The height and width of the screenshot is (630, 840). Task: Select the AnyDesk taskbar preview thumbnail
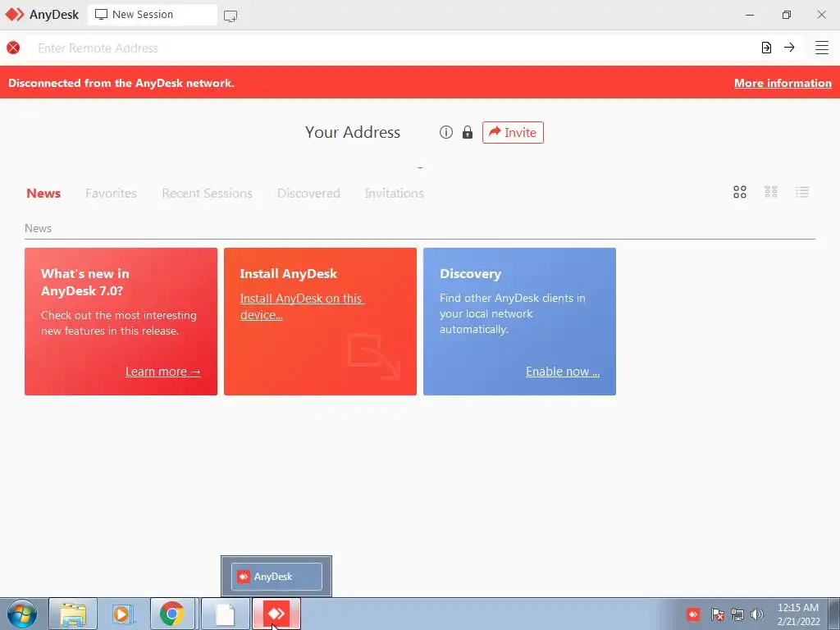point(276,577)
